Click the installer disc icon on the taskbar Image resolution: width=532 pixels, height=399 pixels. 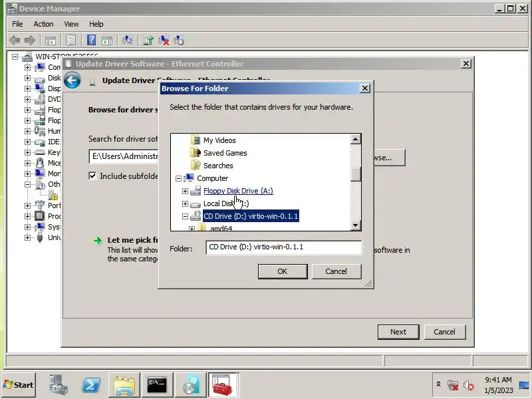pos(190,385)
